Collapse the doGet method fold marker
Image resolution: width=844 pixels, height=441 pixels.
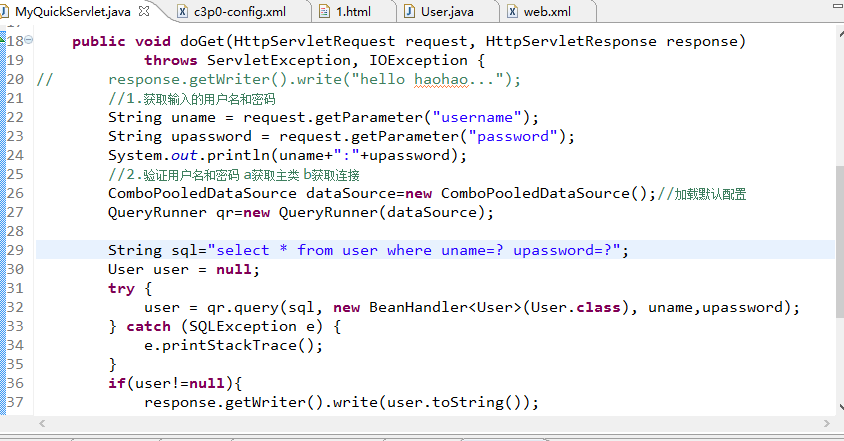28,41
